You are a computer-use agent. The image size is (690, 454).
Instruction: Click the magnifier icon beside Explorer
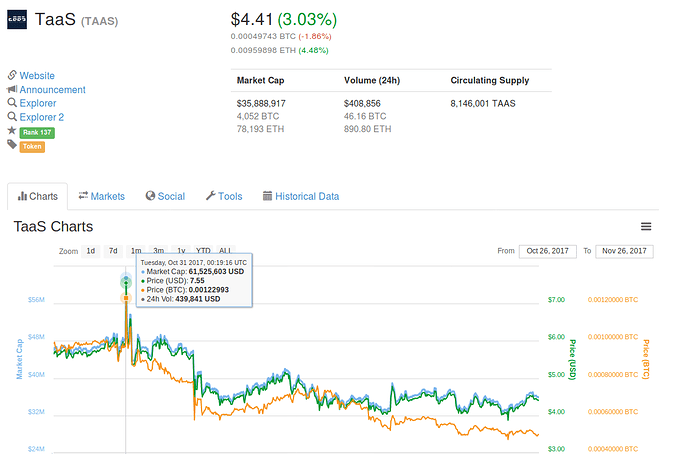pyautogui.click(x=12, y=103)
